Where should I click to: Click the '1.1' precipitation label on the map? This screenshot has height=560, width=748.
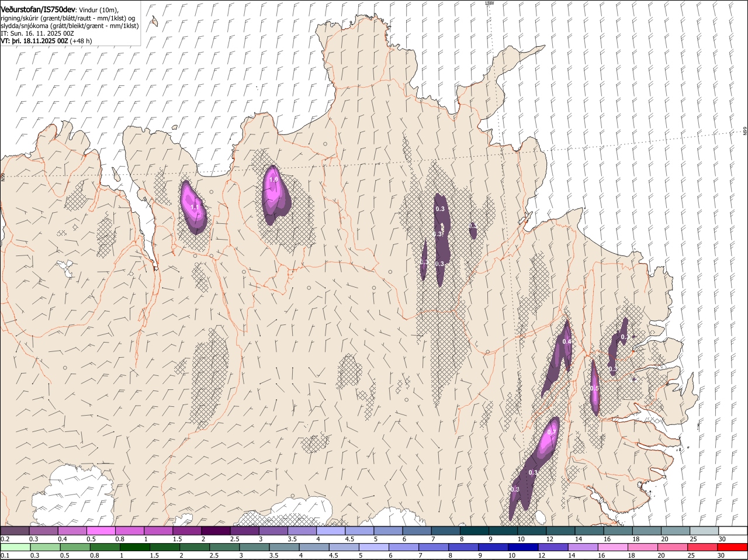(195, 207)
